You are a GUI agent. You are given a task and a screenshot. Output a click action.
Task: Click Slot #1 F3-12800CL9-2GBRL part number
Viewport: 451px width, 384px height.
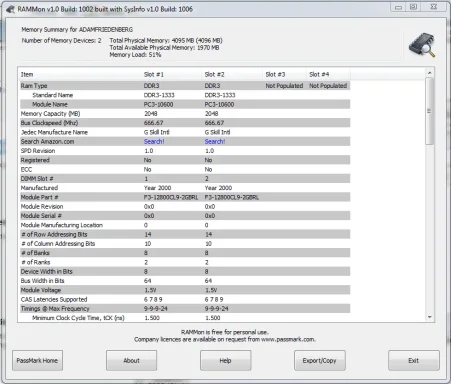point(171,197)
